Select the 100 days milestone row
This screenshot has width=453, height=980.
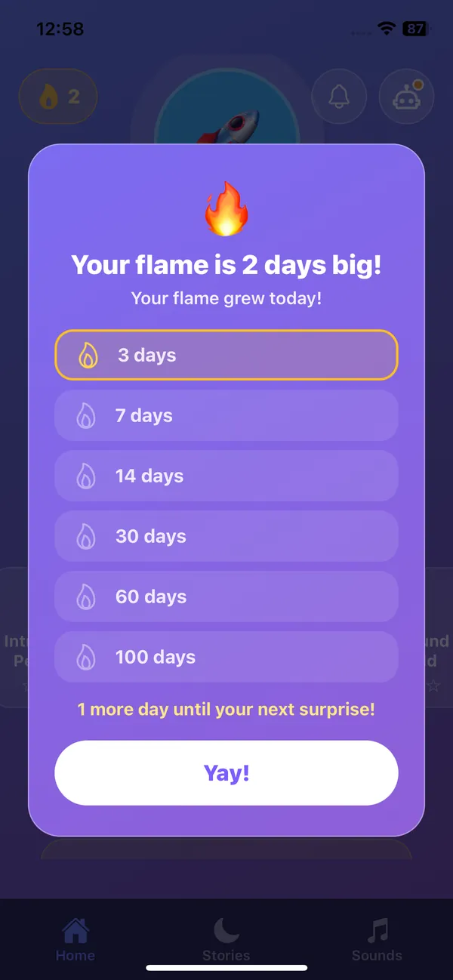(x=226, y=657)
